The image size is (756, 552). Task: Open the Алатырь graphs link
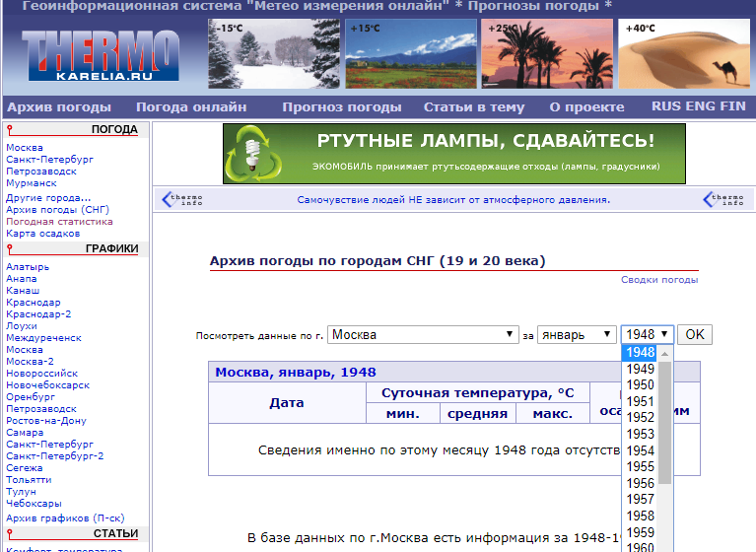[28, 266]
